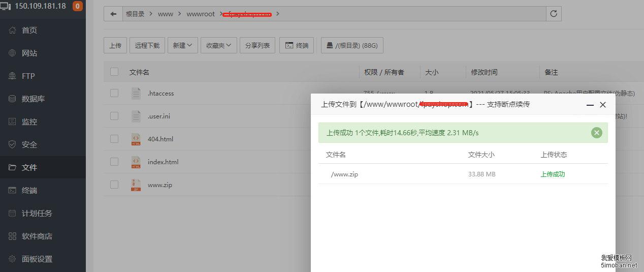Viewport: 644px width, 272px height.
Task: Click the 远程下载 remote download button
Action: 147,45
